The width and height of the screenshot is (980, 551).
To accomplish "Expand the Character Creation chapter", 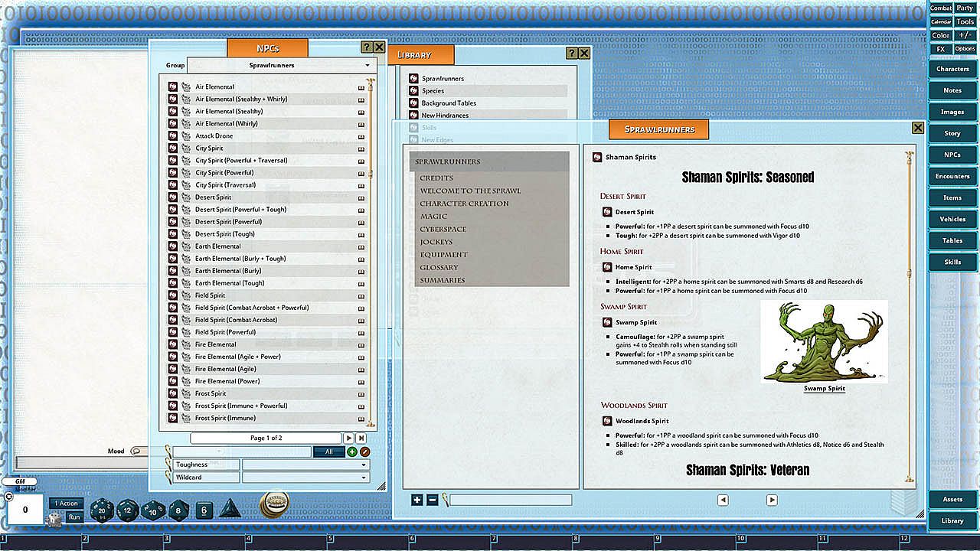I will pyautogui.click(x=464, y=204).
